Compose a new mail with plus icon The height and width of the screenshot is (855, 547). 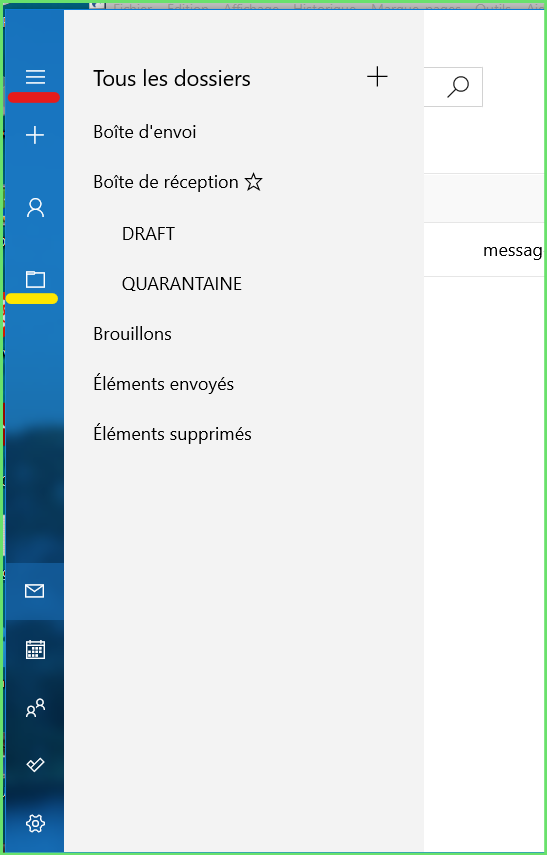point(35,135)
